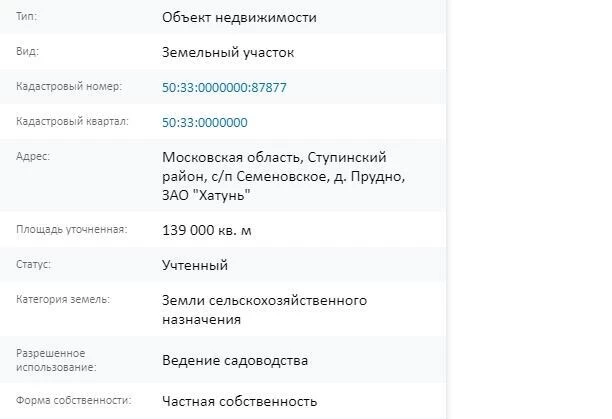This screenshot has width=612, height=419.
Task: Click the "Разрешенное использование:" label
Action: point(56,360)
